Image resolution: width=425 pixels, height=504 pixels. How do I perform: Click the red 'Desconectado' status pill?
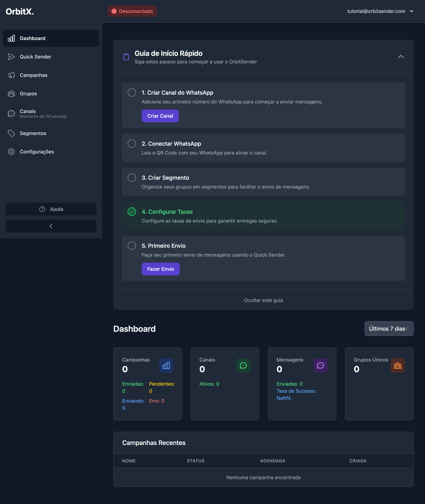pyautogui.click(x=132, y=11)
